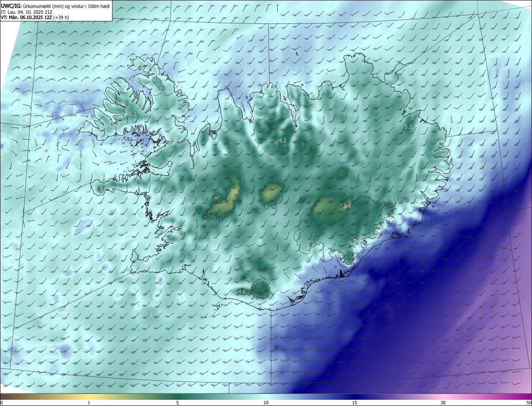Click the colorbar tick label '10'
The width and height of the screenshot is (532, 406).
266,403
